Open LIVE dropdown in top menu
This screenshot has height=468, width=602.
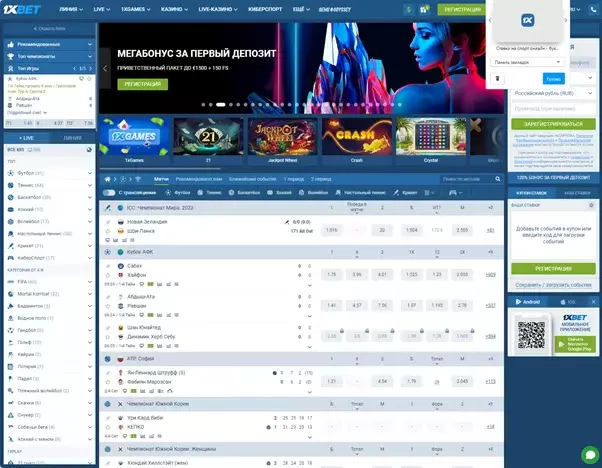tap(102, 9)
